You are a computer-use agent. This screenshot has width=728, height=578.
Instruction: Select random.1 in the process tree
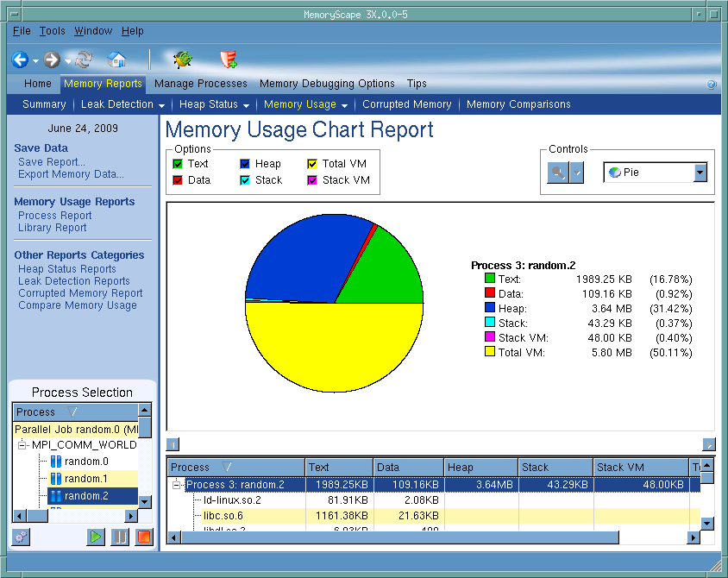pos(85,478)
